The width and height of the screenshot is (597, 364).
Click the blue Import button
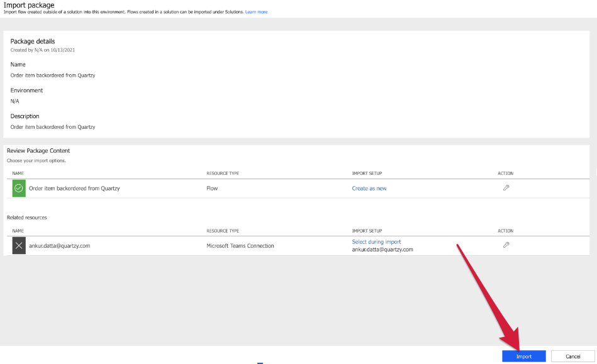[x=524, y=356]
